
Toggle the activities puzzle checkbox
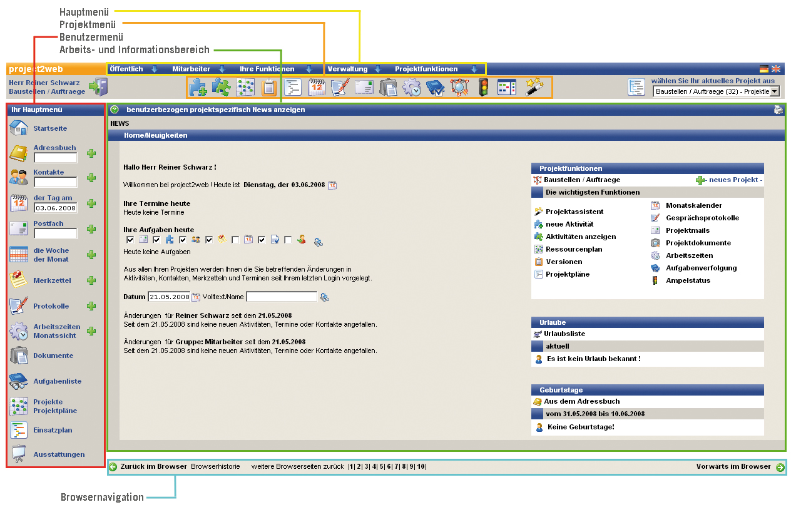[156, 240]
